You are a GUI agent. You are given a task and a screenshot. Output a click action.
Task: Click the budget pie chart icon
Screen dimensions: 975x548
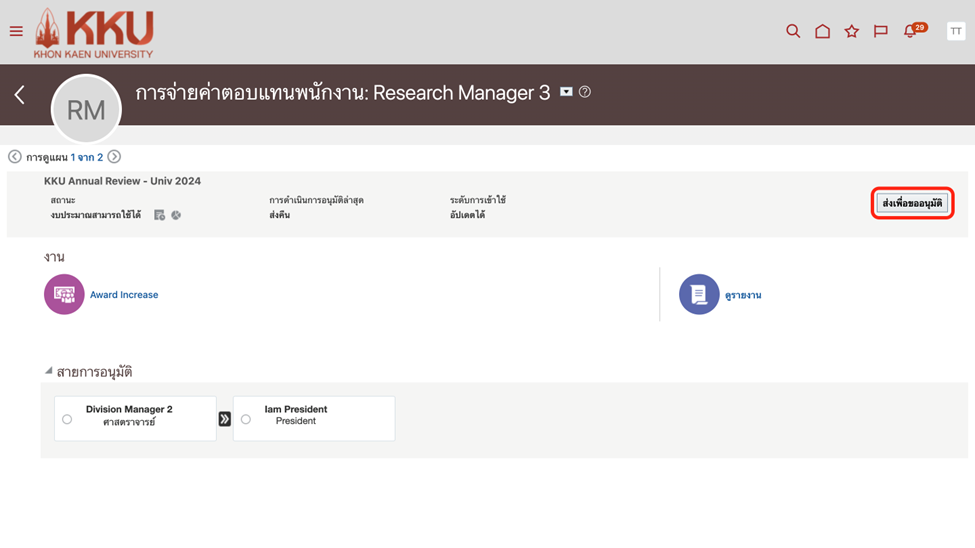176,215
